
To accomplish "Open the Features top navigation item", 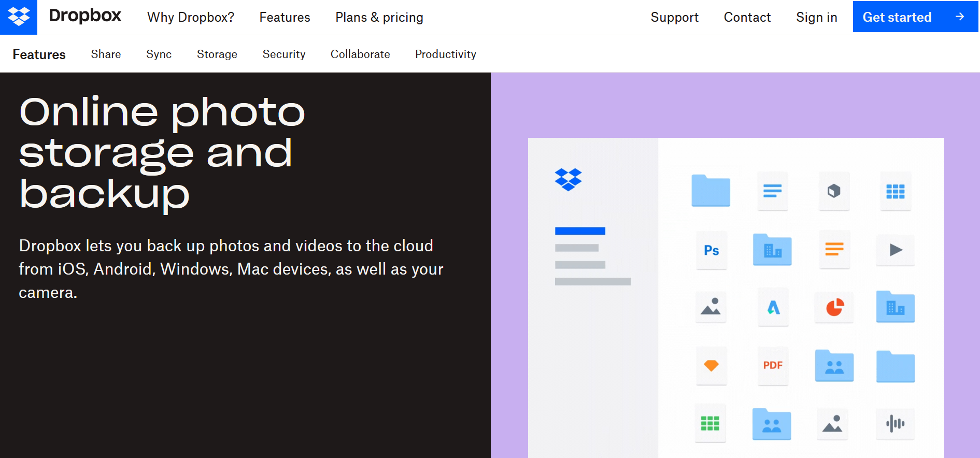I will coord(285,17).
